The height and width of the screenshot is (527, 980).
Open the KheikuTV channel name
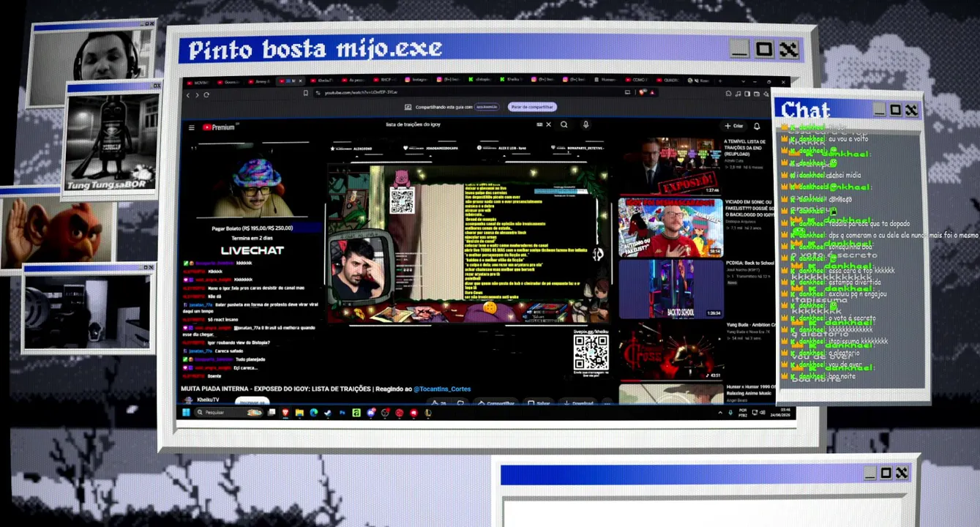pyautogui.click(x=208, y=400)
